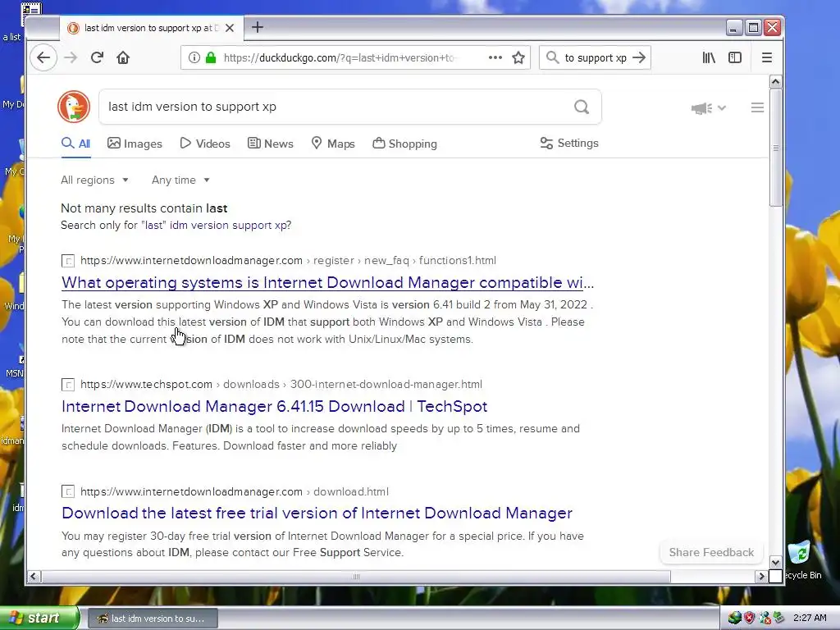
Task: Open the Windows start menu
Action: point(39,618)
